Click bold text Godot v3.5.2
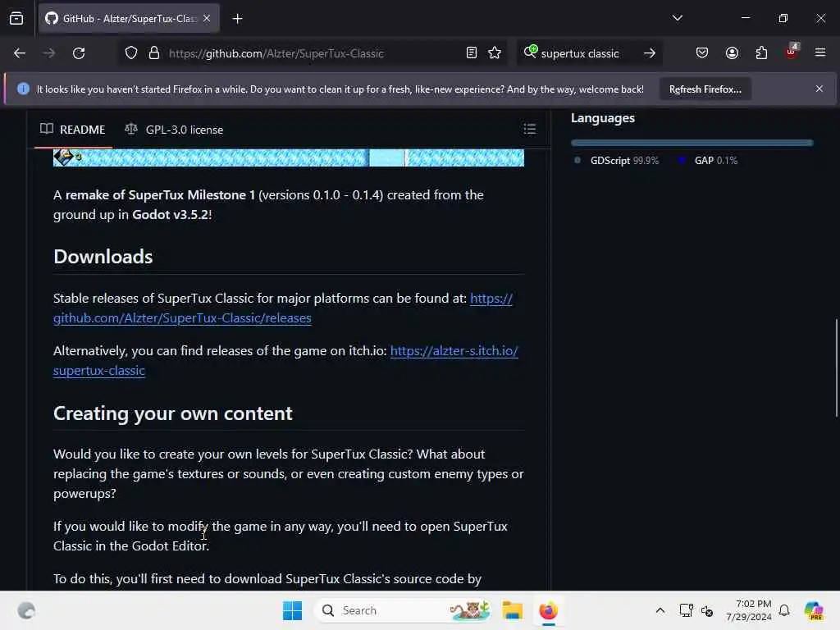Viewport: 840px width, 630px height. pos(171,215)
